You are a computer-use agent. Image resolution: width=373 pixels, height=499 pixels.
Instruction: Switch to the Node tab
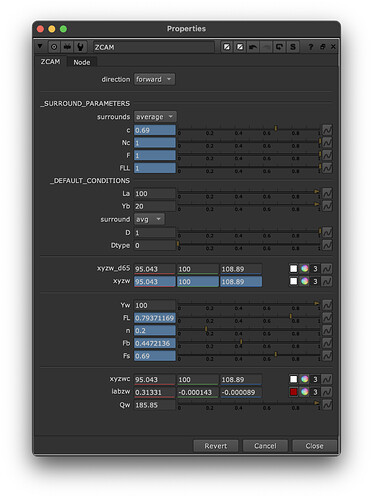[82, 62]
